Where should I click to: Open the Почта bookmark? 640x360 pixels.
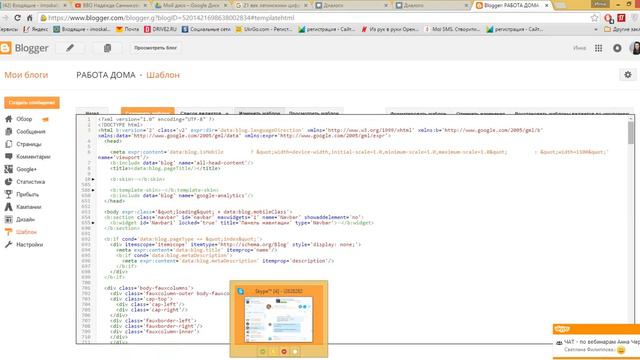(x=127, y=29)
